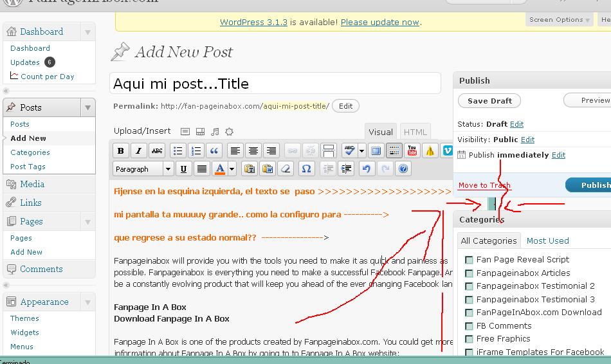The image size is (611, 364).
Task: Undo the last edit
Action: pos(367,169)
